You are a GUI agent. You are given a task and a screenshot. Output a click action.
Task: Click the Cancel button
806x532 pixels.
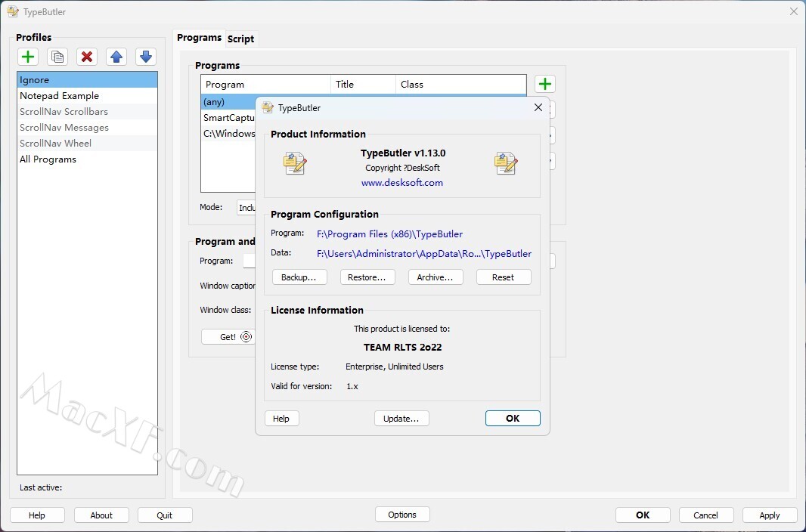point(706,515)
